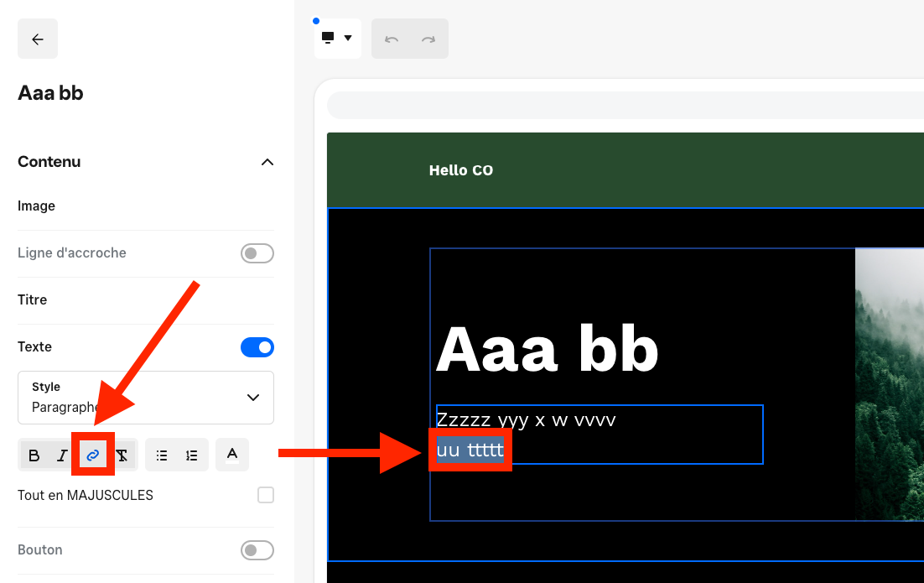Insert a link on selected text
Screen dimensions: 924x583
(x=92, y=455)
